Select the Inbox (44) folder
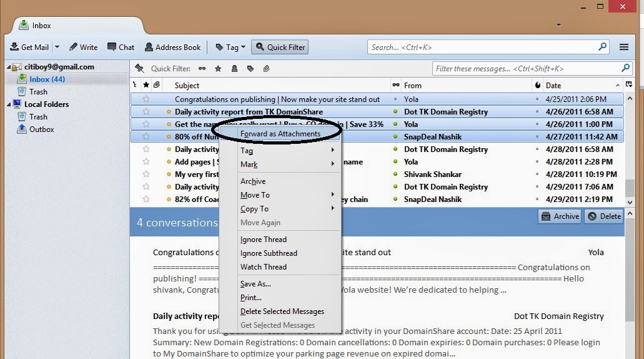The image size is (644, 359). [x=47, y=79]
